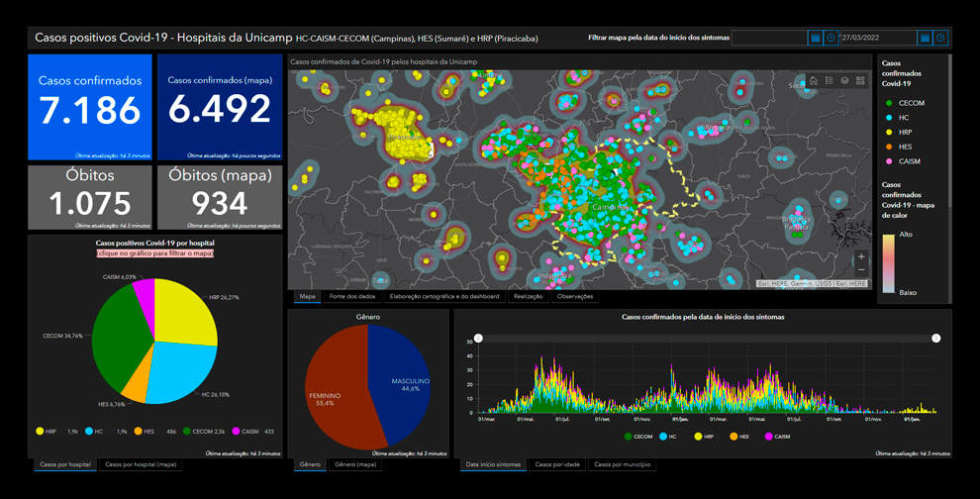Zoom out on the map
This screenshot has width=980, height=499.
point(861,270)
